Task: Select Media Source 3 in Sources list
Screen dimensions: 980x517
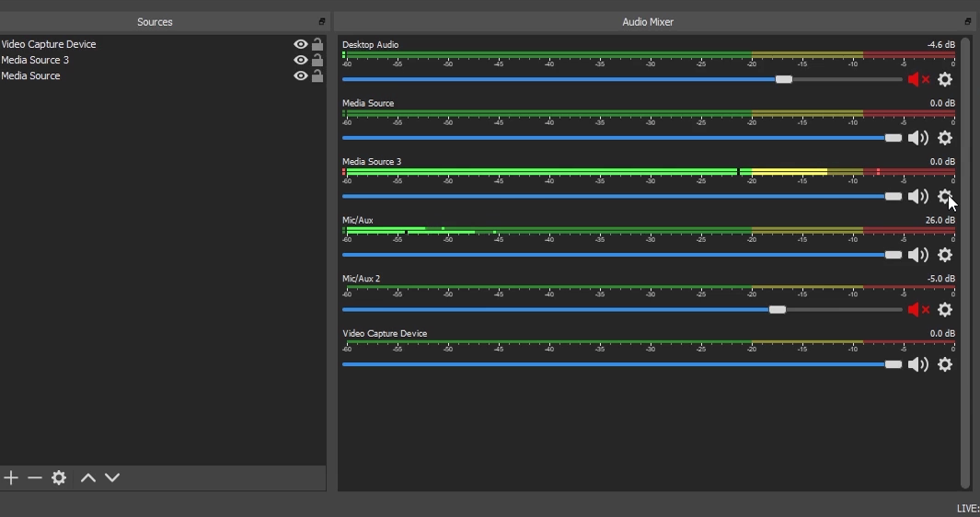Action: (x=35, y=60)
